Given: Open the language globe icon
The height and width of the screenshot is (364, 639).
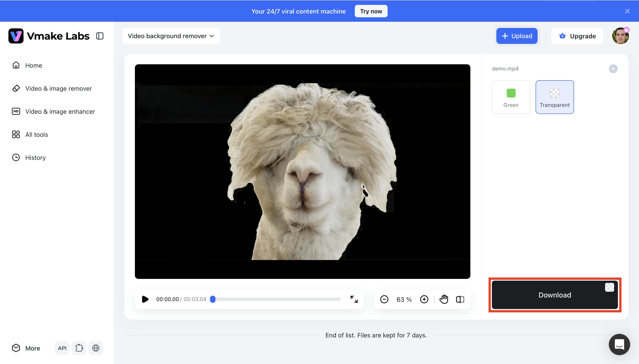Looking at the screenshot, I should pyautogui.click(x=96, y=348).
